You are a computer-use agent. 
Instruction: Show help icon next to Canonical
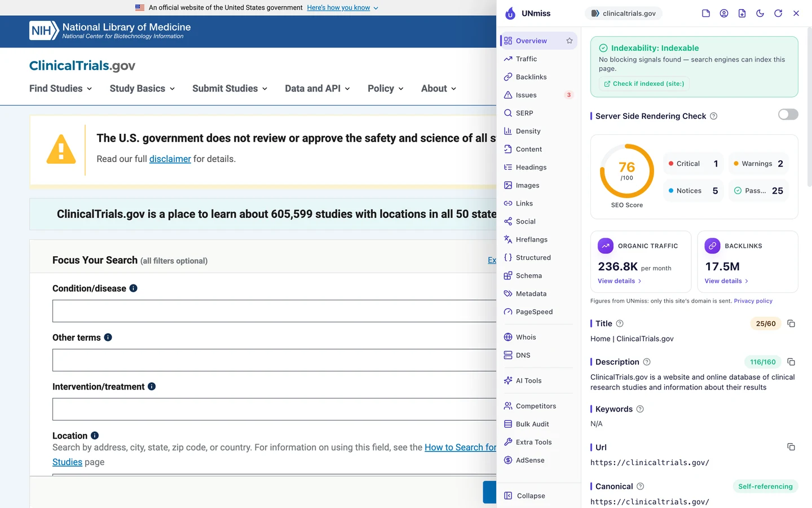[641, 487]
